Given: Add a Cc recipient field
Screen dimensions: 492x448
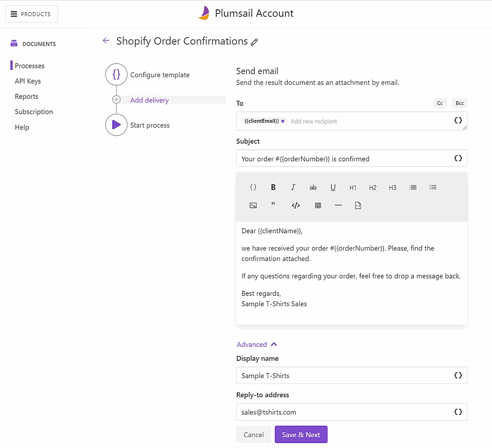Looking at the screenshot, I should click(440, 103).
